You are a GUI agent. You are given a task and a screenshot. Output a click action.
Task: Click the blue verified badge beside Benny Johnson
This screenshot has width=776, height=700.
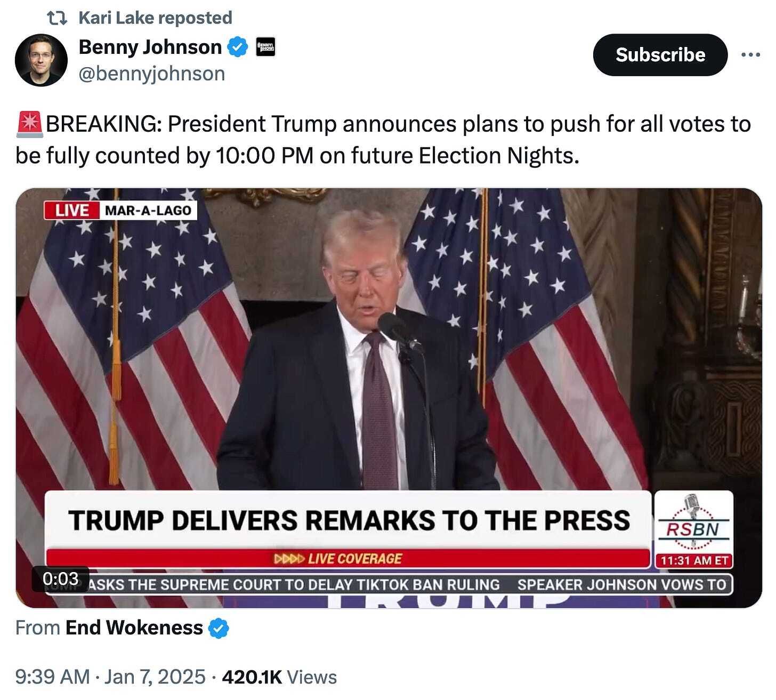tap(238, 47)
